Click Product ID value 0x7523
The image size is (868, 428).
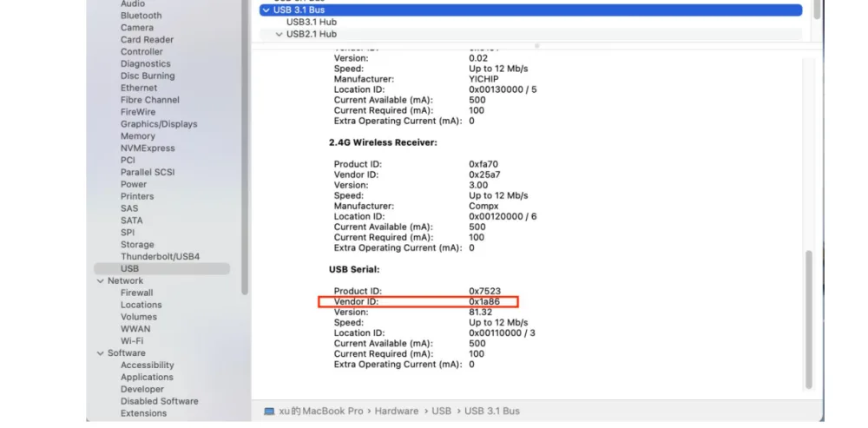(x=484, y=291)
